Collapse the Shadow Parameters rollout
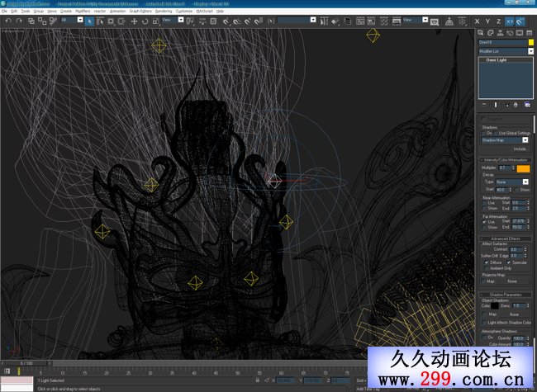This screenshot has height=392, width=537. click(x=505, y=295)
